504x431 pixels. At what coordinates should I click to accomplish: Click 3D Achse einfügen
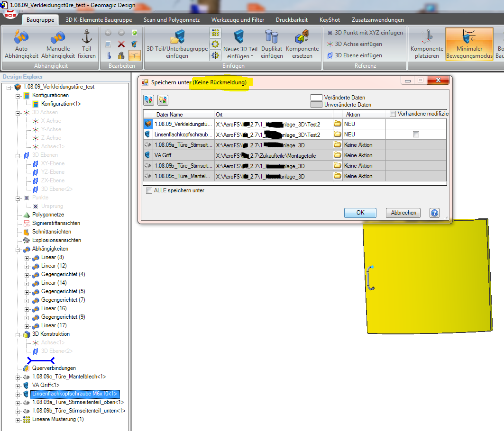tap(355, 44)
